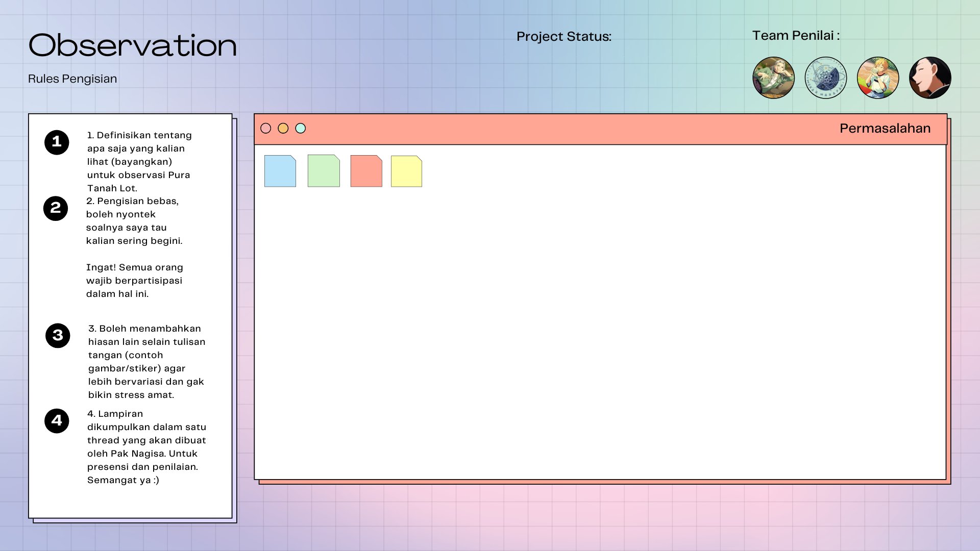Click the orange window circle button
This screenshot has height=551, width=980.
283,129
